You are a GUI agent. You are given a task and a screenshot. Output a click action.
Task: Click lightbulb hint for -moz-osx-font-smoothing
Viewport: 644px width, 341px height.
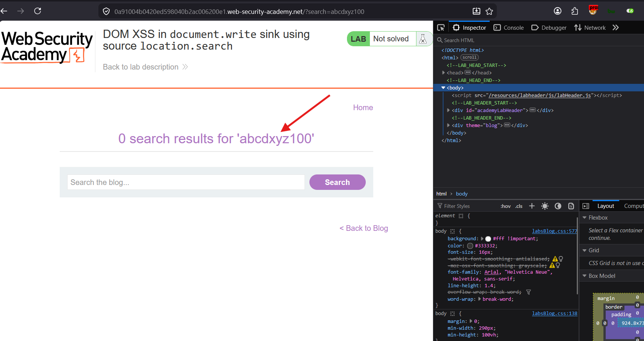pos(558,265)
